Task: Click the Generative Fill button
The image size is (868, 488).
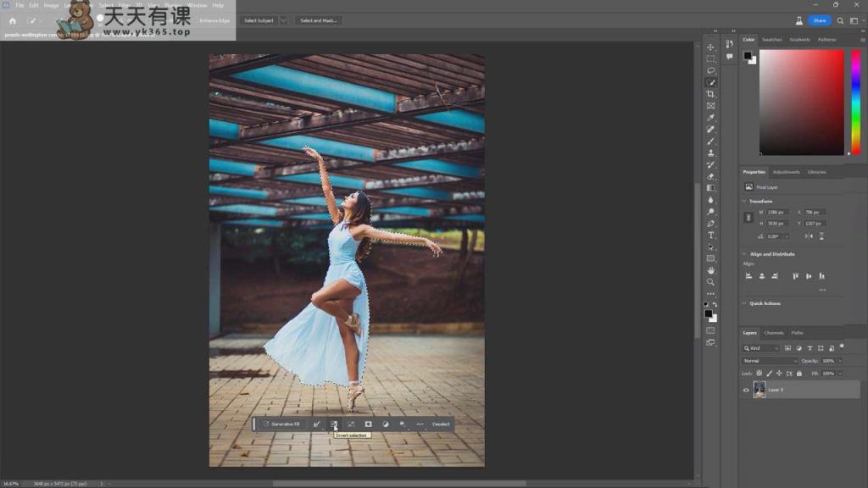Action: 281,424
